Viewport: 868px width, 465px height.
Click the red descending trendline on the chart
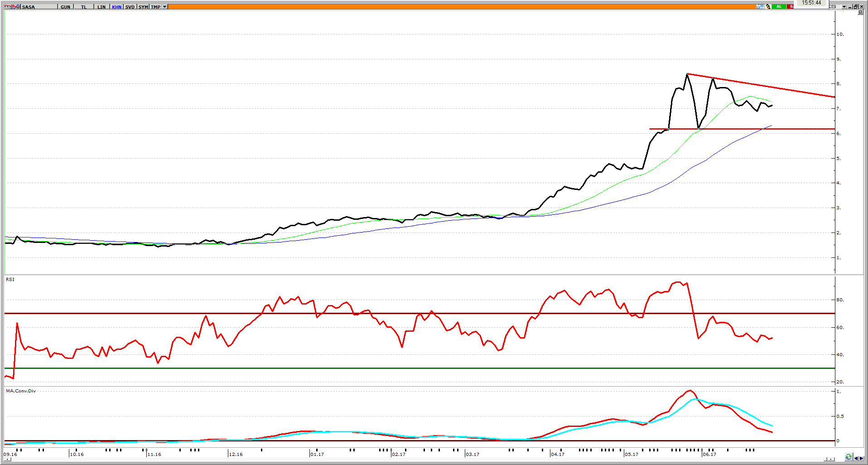point(761,85)
